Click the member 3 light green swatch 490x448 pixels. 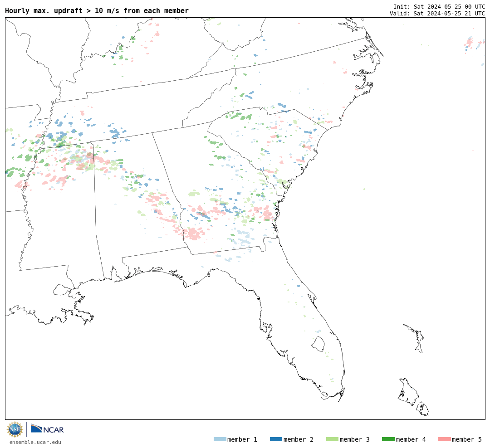click(332, 439)
